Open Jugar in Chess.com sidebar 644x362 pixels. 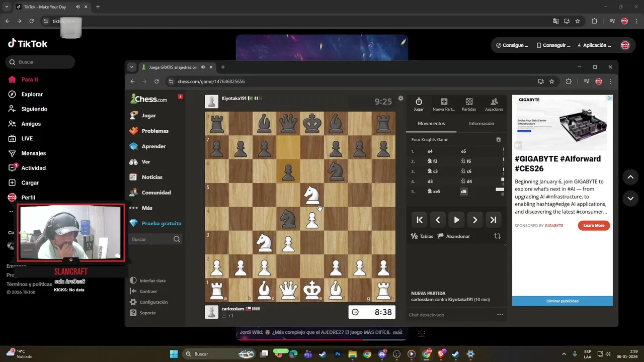point(143,115)
